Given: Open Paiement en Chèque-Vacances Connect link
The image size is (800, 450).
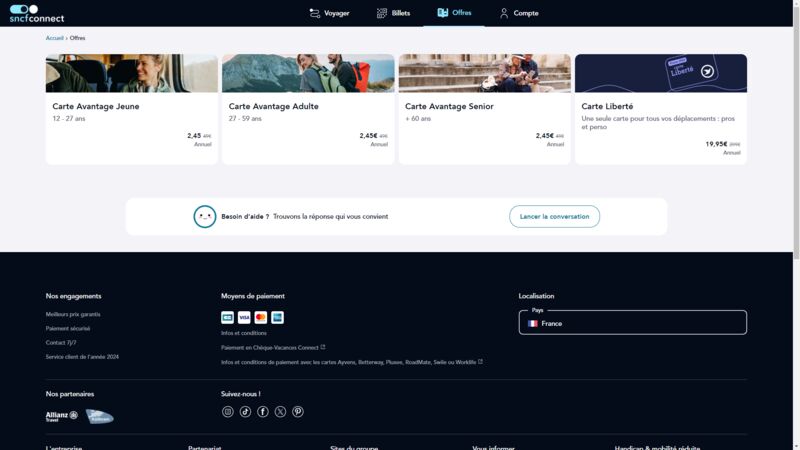Looking at the screenshot, I should [269, 348].
